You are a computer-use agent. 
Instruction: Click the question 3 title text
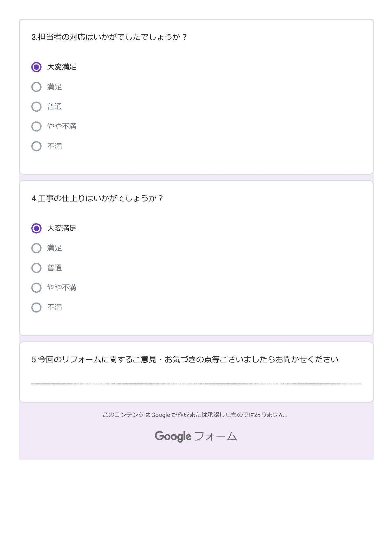point(109,37)
